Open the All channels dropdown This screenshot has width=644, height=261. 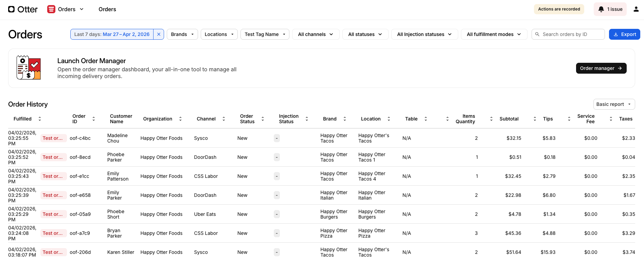[x=316, y=34]
